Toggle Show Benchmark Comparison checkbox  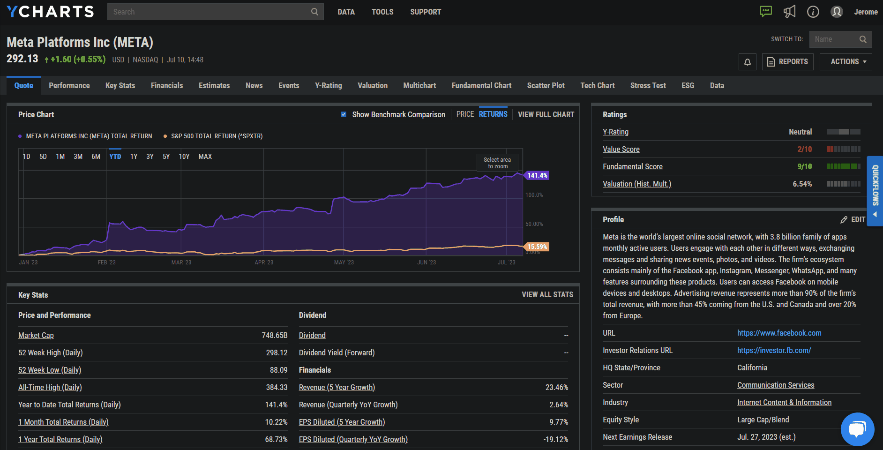click(x=344, y=114)
